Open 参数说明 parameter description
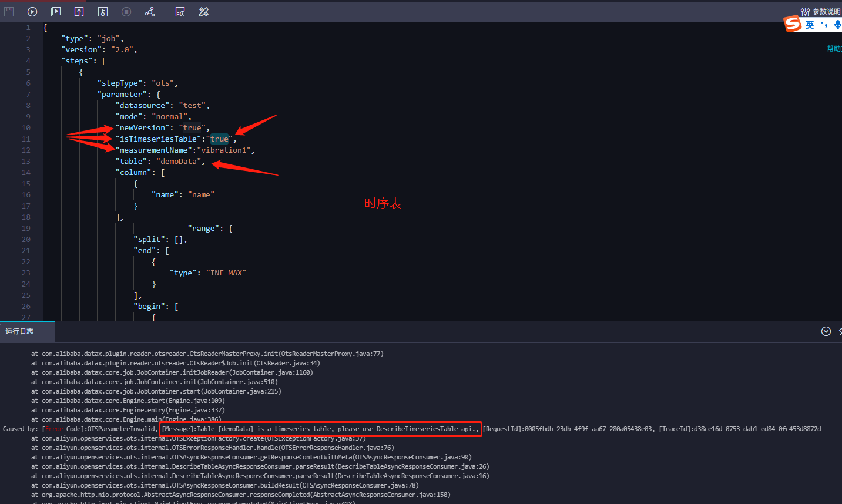 tap(821, 11)
